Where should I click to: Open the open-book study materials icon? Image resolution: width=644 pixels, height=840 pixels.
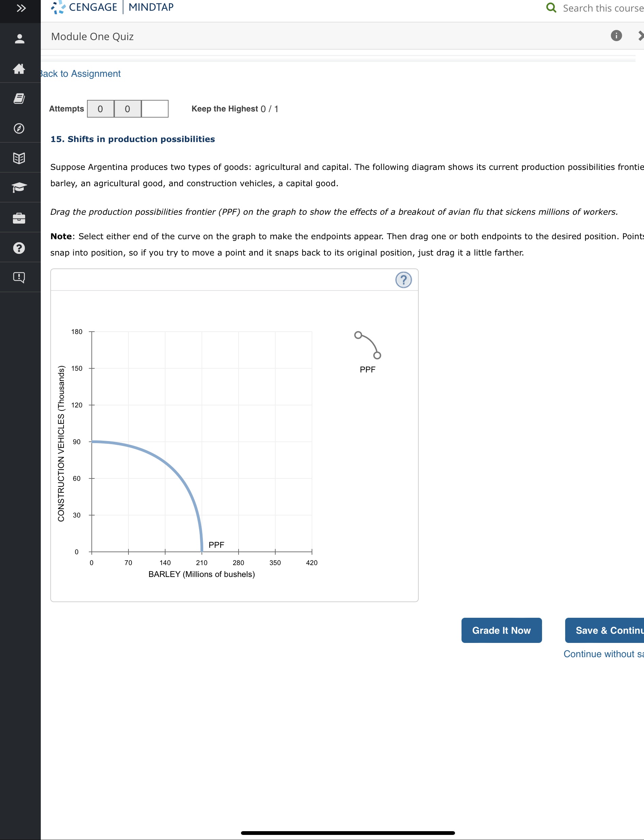20,158
